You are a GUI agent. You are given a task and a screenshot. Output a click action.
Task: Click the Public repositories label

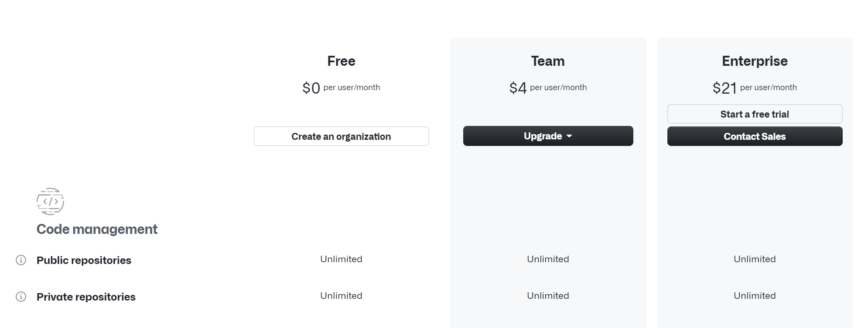coord(84,260)
